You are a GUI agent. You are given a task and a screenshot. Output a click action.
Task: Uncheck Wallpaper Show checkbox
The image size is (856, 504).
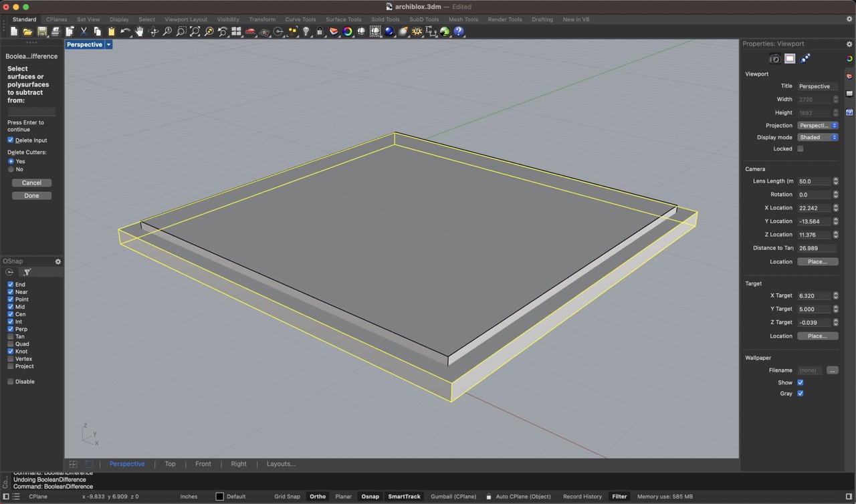point(800,382)
